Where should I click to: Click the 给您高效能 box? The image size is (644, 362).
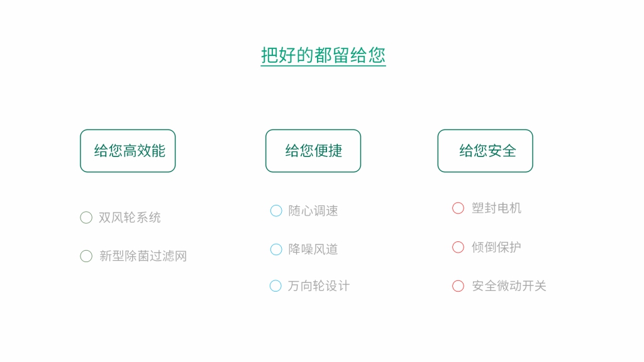pyautogui.click(x=128, y=151)
